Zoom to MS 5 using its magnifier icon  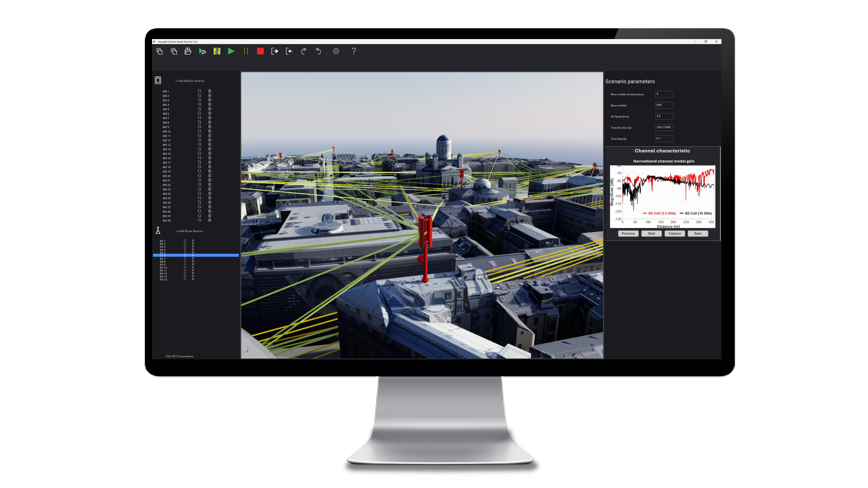[199, 109]
